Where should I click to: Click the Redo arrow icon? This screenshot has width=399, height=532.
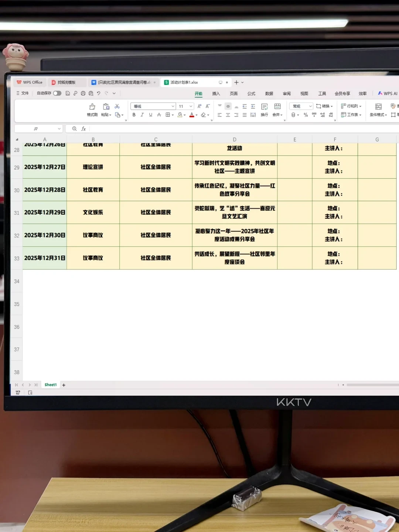click(106, 93)
